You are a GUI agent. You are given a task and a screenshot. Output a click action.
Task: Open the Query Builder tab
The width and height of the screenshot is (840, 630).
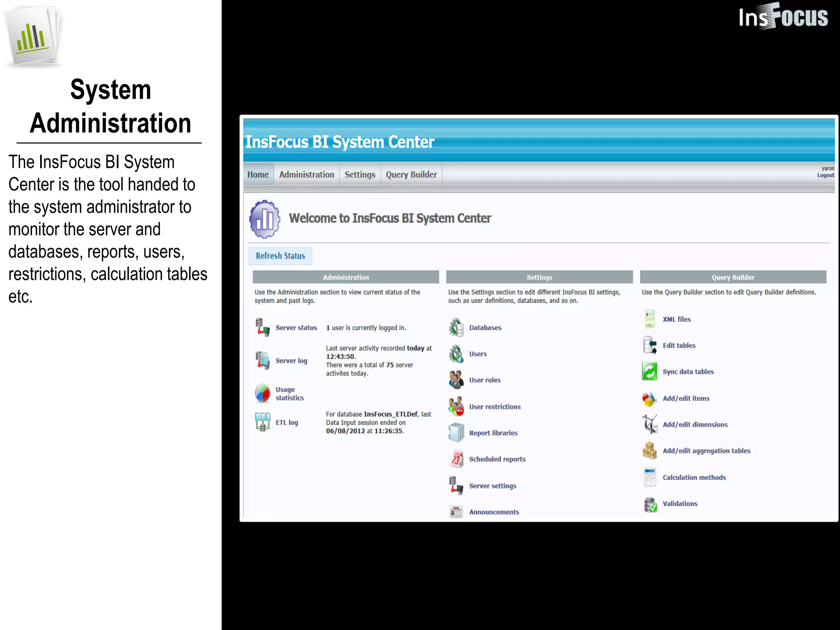(x=411, y=174)
